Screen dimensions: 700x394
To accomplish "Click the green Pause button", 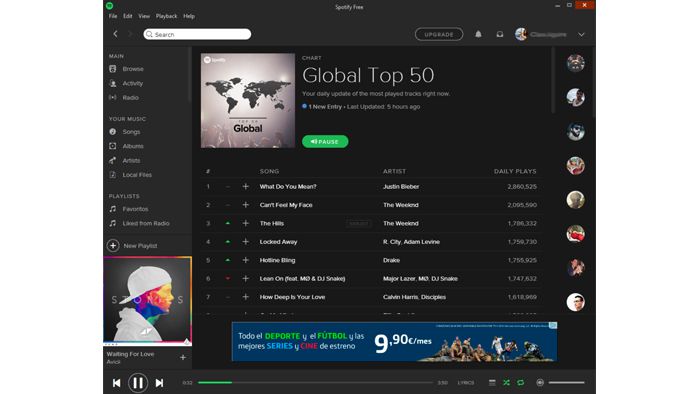I will click(325, 141).
